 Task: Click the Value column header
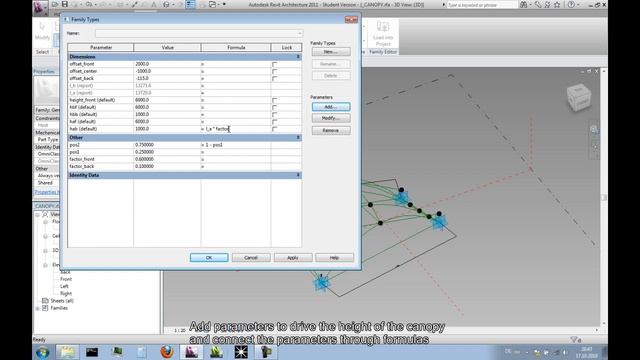point(167,48)
